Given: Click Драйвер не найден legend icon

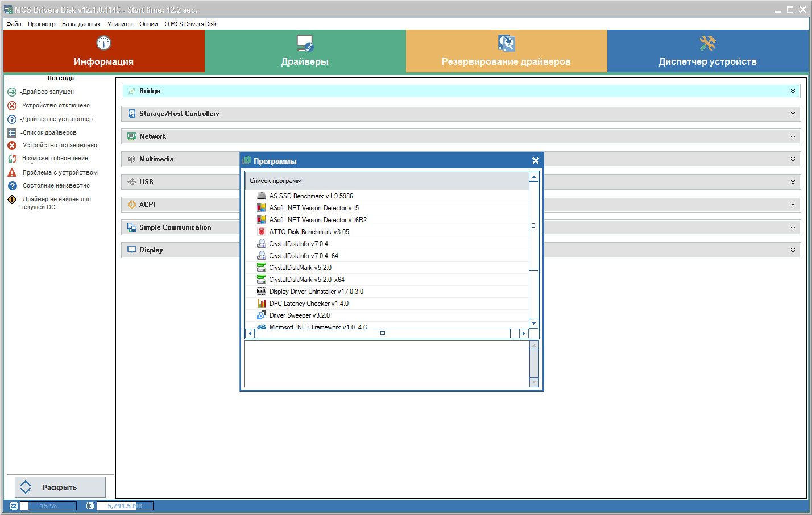Looking at the screenshot, I should (12, 200).
